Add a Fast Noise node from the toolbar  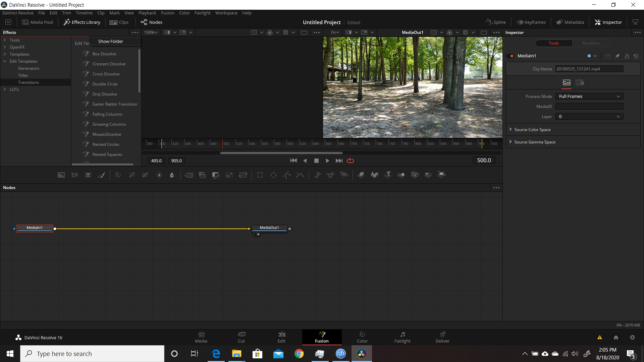click(x=74, y=175)
